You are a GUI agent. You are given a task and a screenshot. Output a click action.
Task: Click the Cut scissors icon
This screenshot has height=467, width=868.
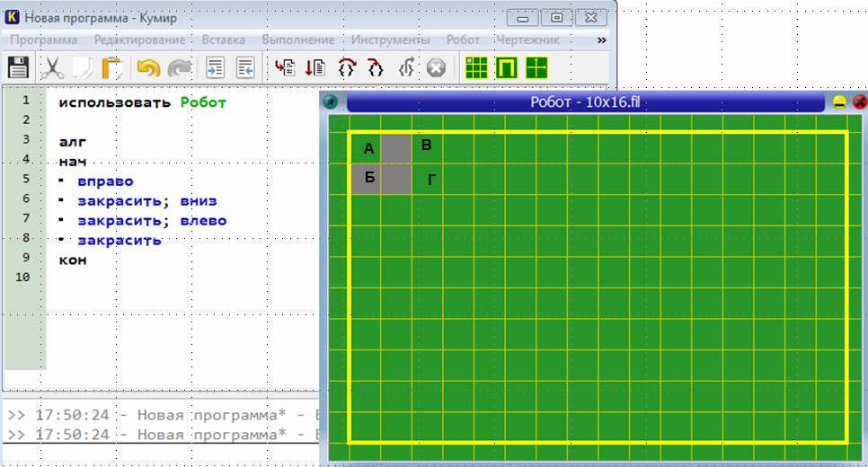pyautogui.click(x=53, y=67)
